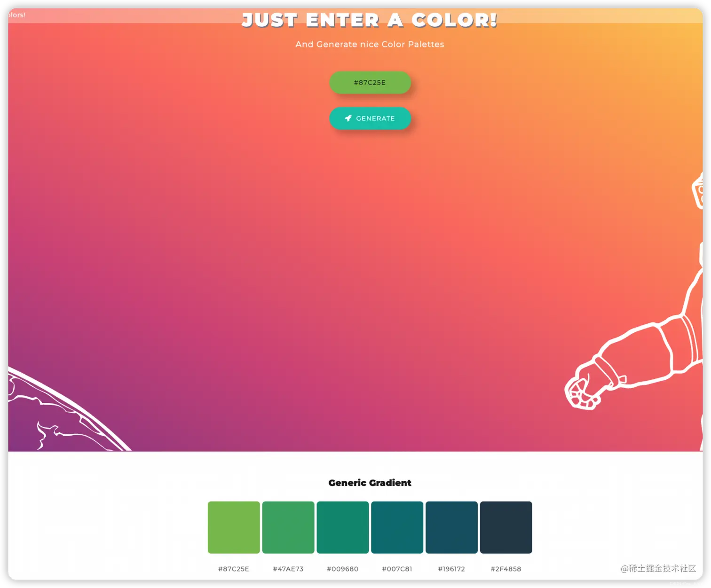The height and width of the screenshot is (588, 711).
Task: Select the #47AE73 green swatch
Action: click(288, 527)
